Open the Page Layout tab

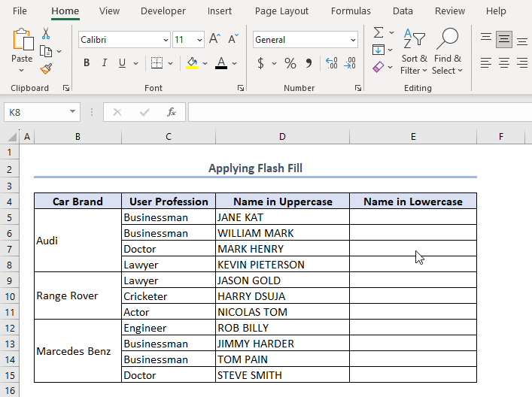pos(281,11)
